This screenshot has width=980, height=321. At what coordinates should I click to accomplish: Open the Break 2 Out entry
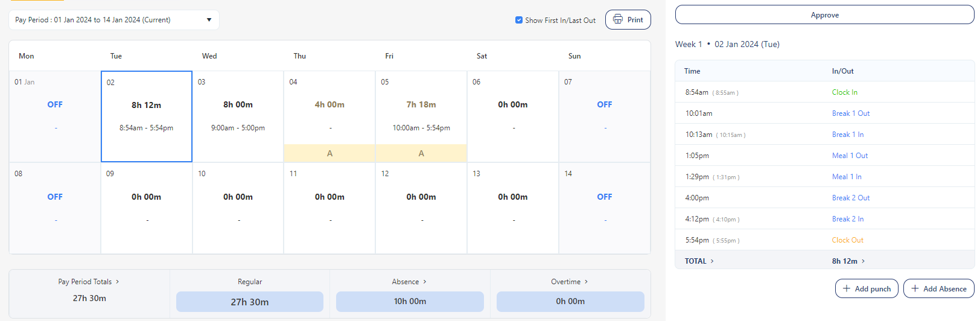[850, 198]
